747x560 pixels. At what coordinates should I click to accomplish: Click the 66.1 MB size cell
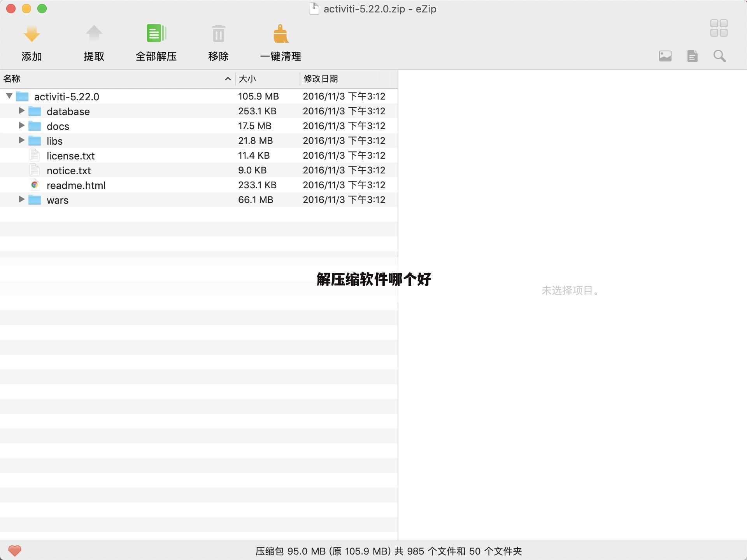tap(256, 199)
